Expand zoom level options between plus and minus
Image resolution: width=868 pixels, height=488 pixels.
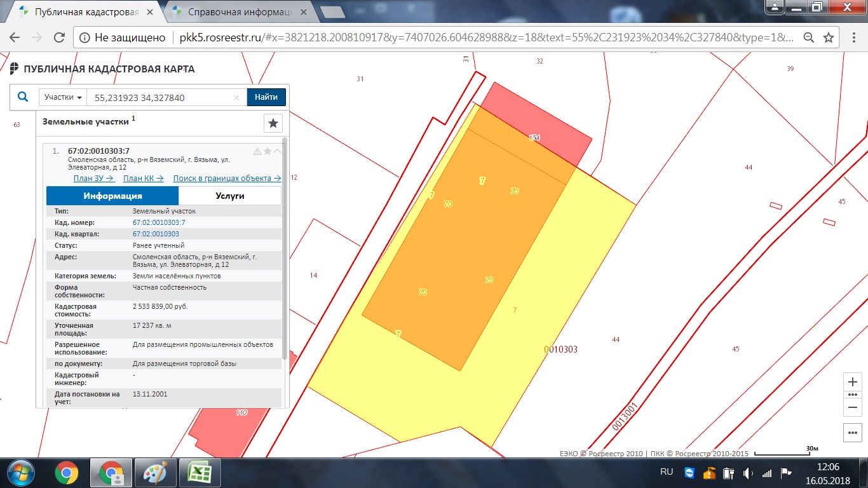(x=853, y=395)
